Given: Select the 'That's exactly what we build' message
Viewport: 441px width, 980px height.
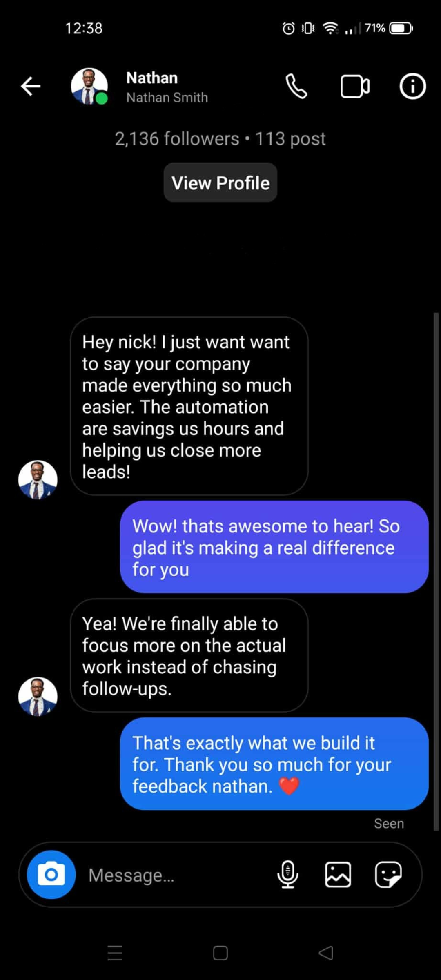Looking at the screenshot, I should (274, 764).
